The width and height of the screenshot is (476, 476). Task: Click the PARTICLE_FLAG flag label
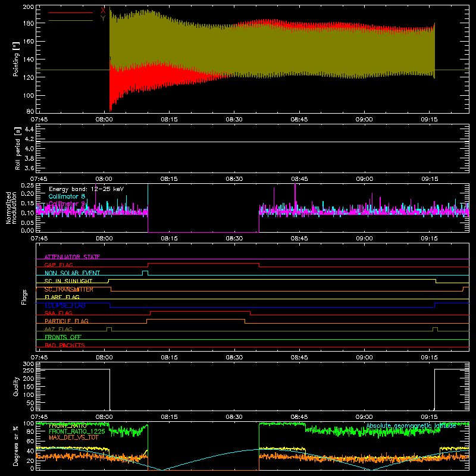(67, 321)
